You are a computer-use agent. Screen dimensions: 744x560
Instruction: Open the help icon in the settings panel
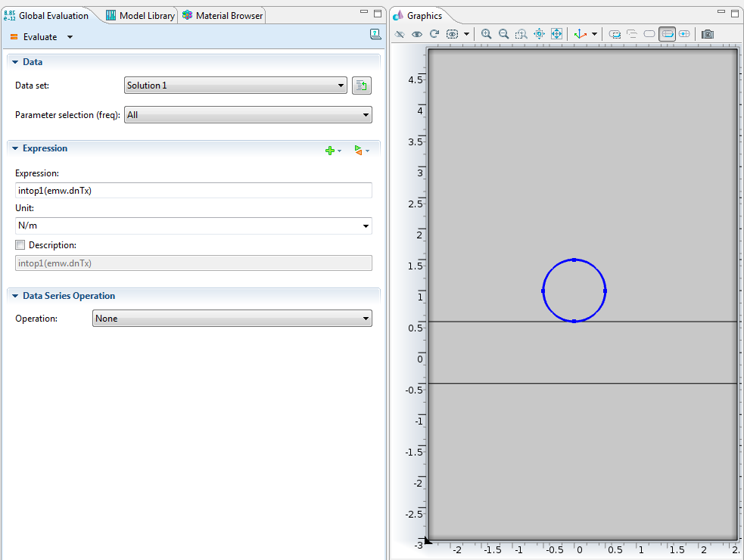[x=375, y=35]
